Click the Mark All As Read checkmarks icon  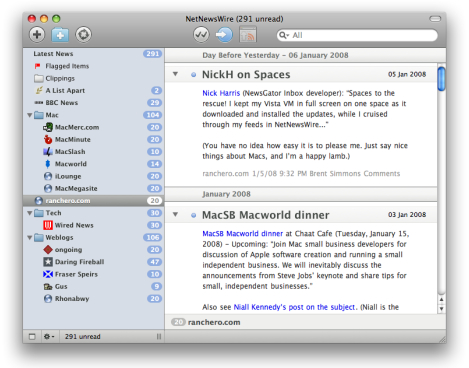[201, 35]
